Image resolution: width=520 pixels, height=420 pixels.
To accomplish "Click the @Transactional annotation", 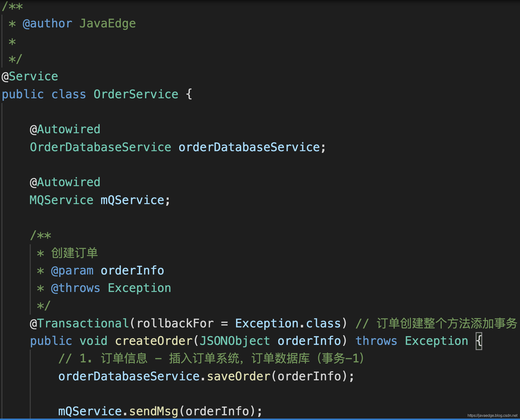I will 79,323.
